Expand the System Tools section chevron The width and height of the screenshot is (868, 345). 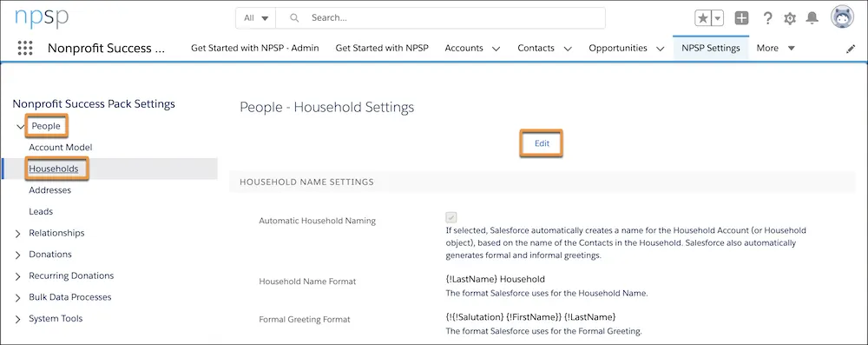pos(18,319)
